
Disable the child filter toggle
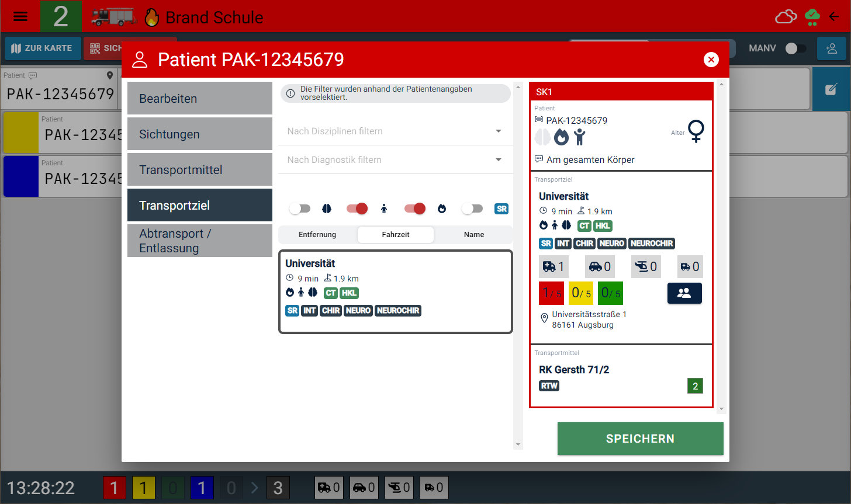coord(357,208)
